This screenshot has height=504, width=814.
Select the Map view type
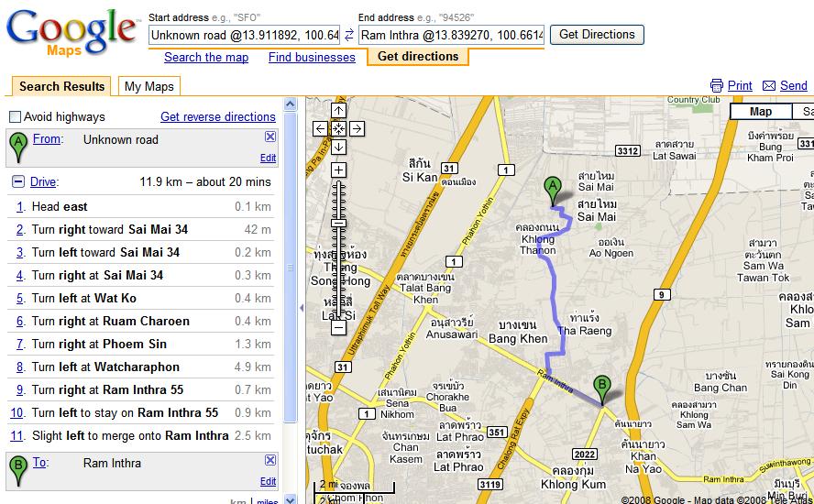(x=761, y=112)
